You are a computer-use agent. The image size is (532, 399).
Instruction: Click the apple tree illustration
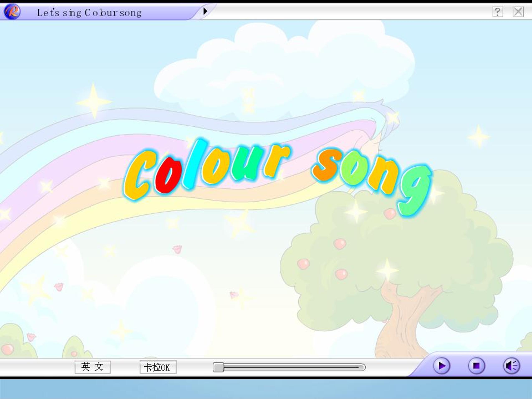pos(397,264)
